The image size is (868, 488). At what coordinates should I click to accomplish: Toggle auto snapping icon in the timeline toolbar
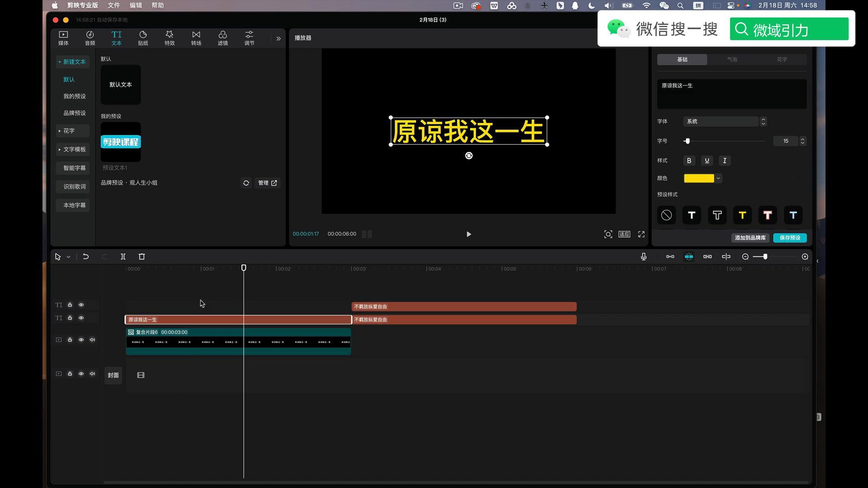point(689,257)
